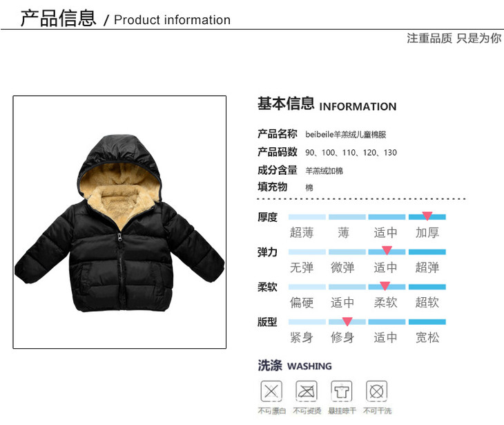Click the no-bleach washing icon

click(271, 391)
